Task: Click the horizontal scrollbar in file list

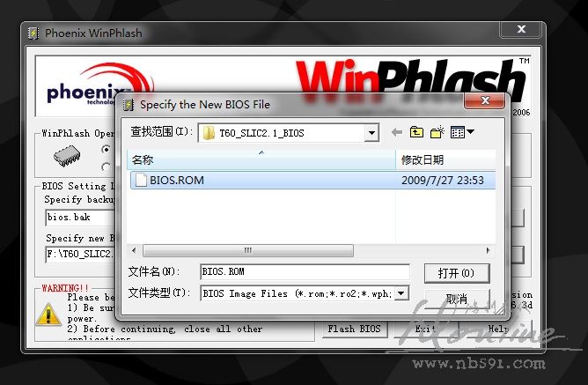Action: [x=247, y=251]
